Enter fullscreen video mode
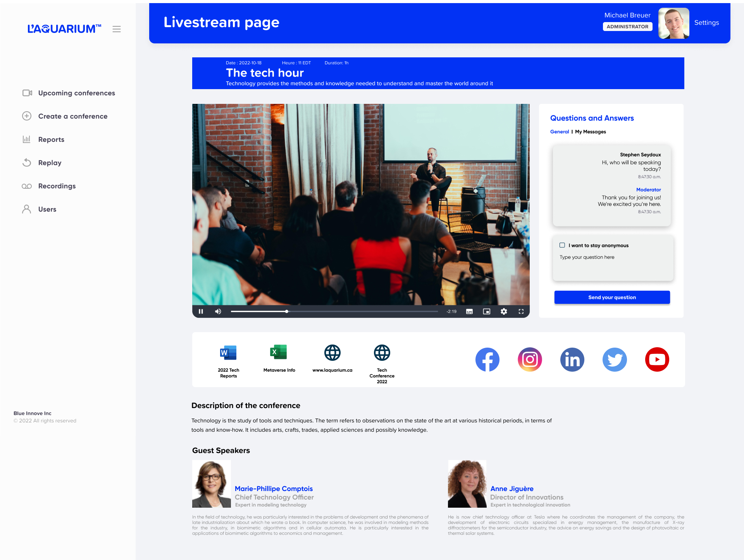 [521, 311]
